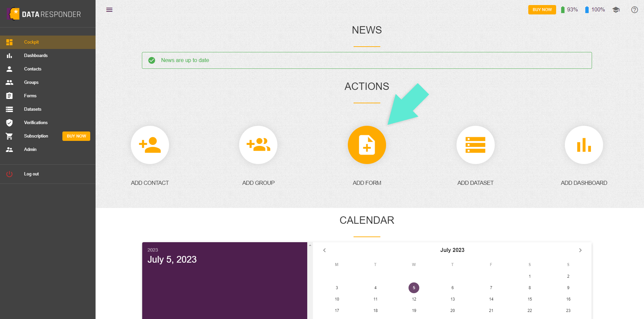
Task: Click Log out in the sidebar
Action: (48, 174)
